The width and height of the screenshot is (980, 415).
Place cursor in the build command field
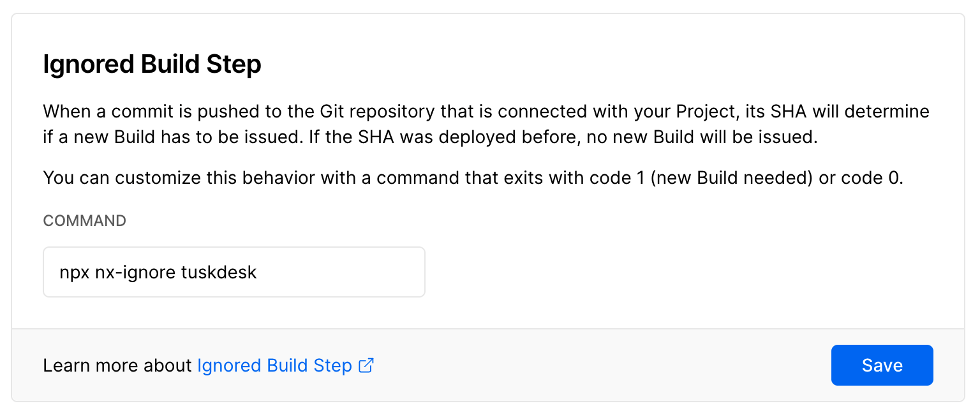[234, 271]
